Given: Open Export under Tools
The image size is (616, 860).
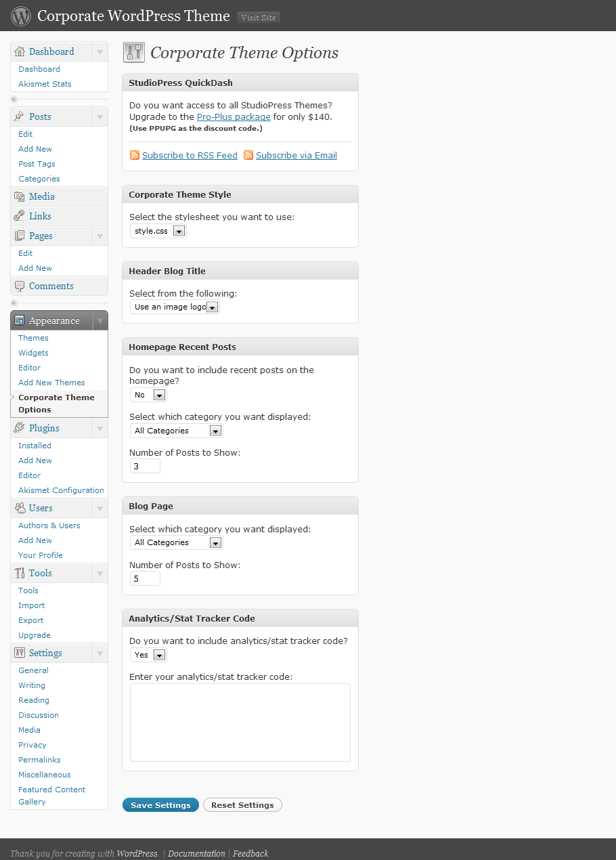Looking at the screenshot, I should (x=30, y=620).
